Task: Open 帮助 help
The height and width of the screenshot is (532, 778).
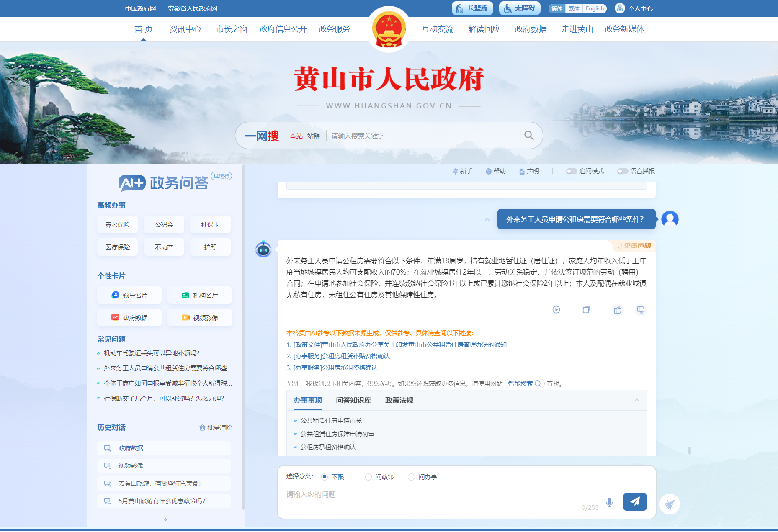Action: [x=496, y=171]
